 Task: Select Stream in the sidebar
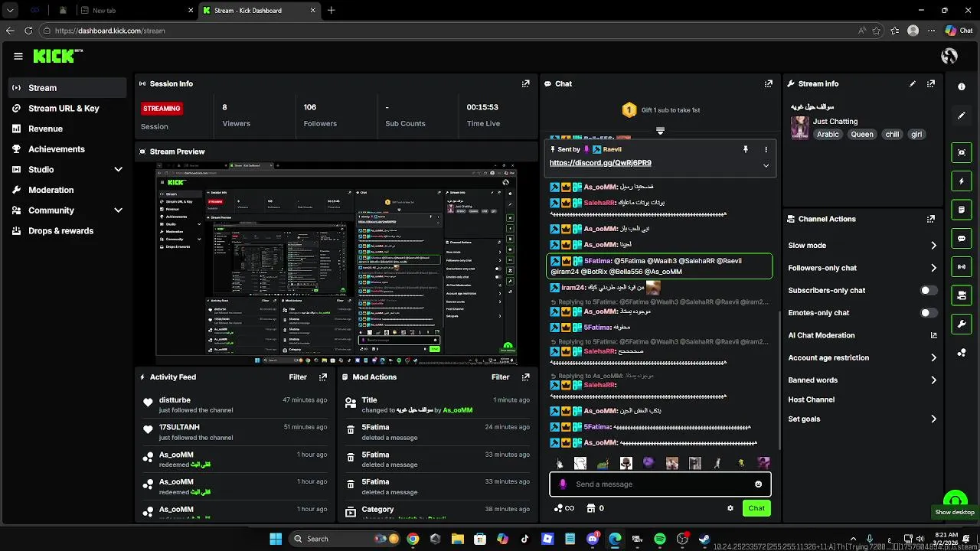click(67, 88)
